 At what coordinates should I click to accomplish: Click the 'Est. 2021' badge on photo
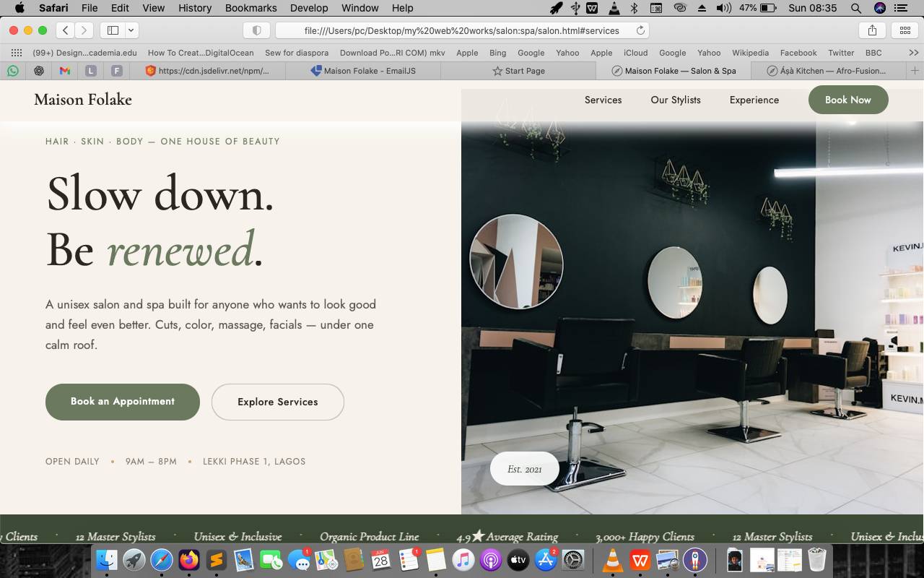pyautogui.click(x=525, y=469)
